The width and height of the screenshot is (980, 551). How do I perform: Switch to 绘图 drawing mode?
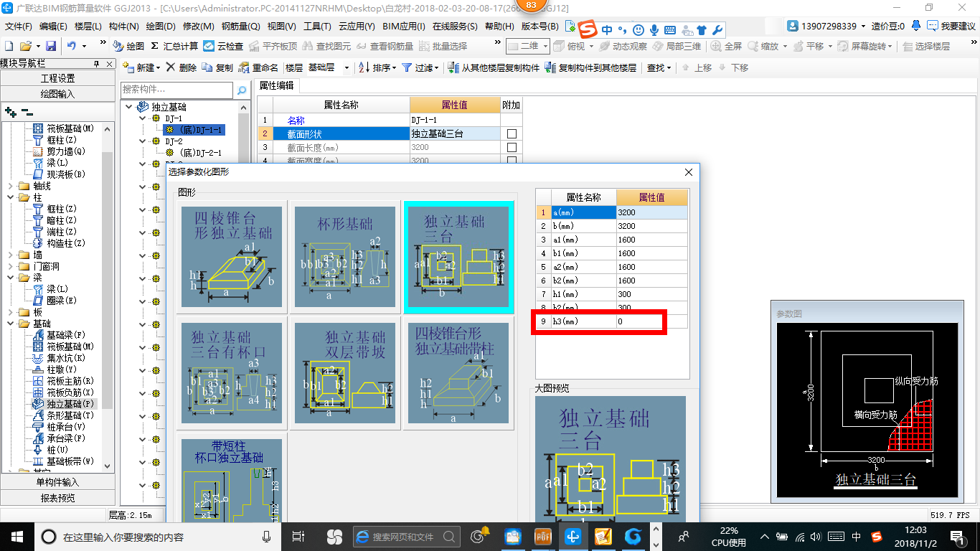(x=128, y=46)
